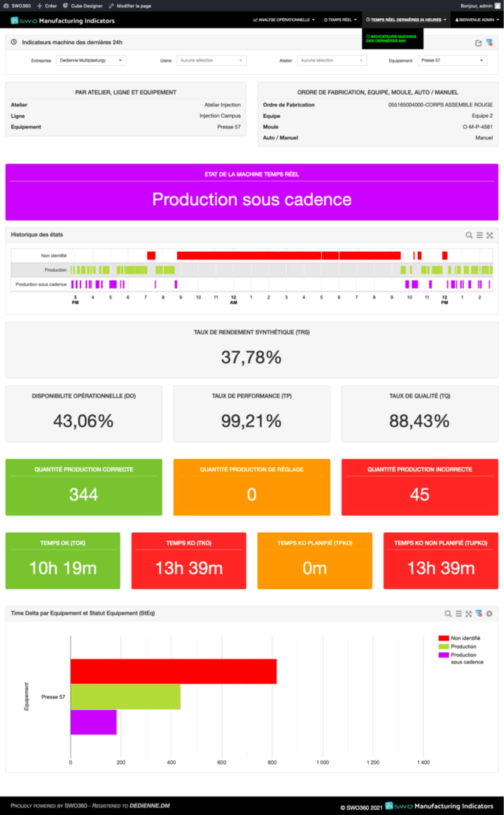Select Indicateurs machine des dernières 24h menu entry
This screenshot has width=504, height=815.
coord(392,39)
